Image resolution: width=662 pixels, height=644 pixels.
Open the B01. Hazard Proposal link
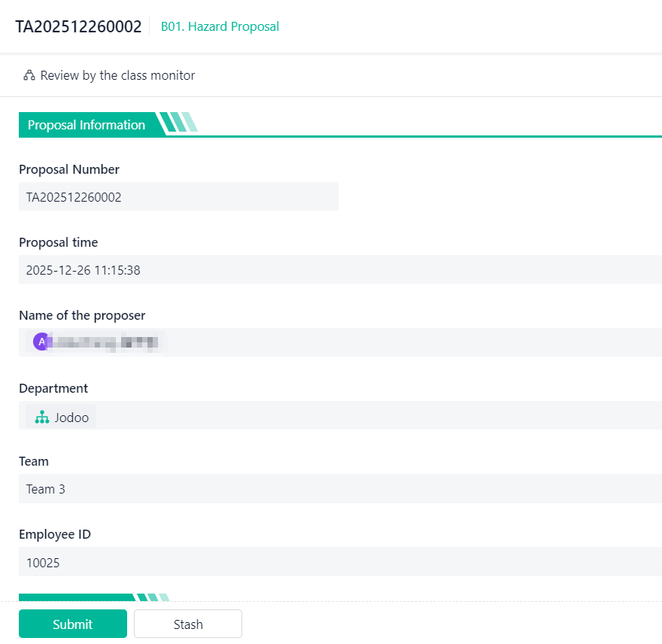[220, 27]
